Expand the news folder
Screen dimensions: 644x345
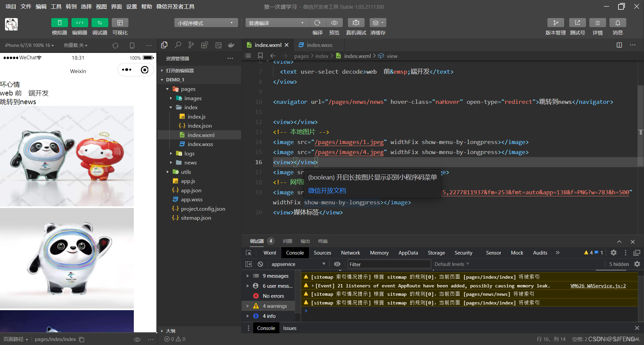point(199,162)
